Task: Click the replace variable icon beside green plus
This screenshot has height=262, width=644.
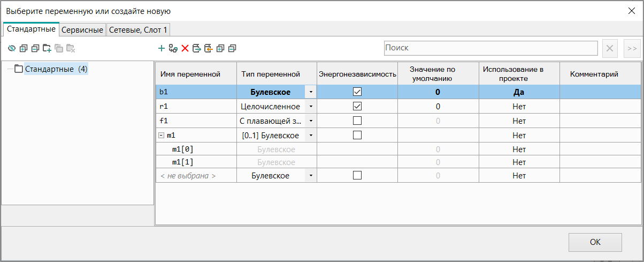Action: [173, 49]
